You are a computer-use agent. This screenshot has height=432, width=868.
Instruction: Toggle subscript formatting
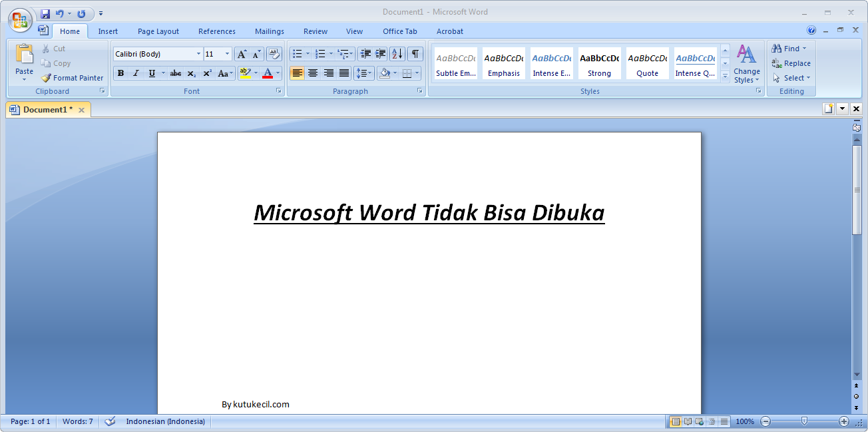click(192, 73)
